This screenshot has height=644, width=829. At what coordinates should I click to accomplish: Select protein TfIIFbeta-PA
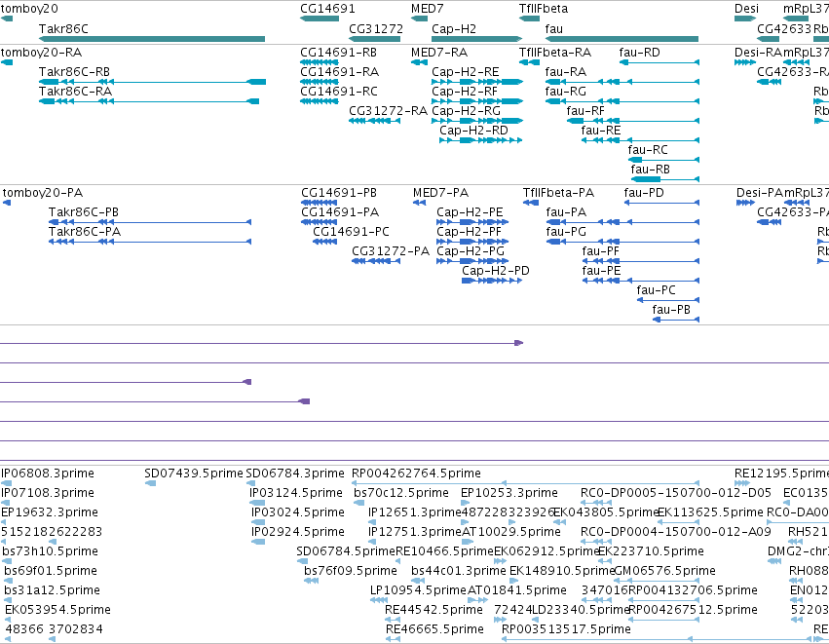pyautogui.click(x=531, y=203)
